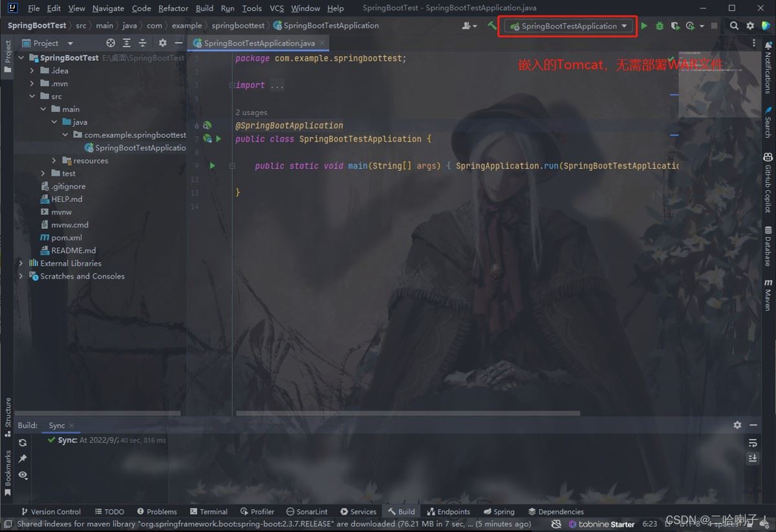The image size is (776, 532).
Task: Open the GitHub Copilot side panel
Action: pyautogui.click(x=768, y=183)
